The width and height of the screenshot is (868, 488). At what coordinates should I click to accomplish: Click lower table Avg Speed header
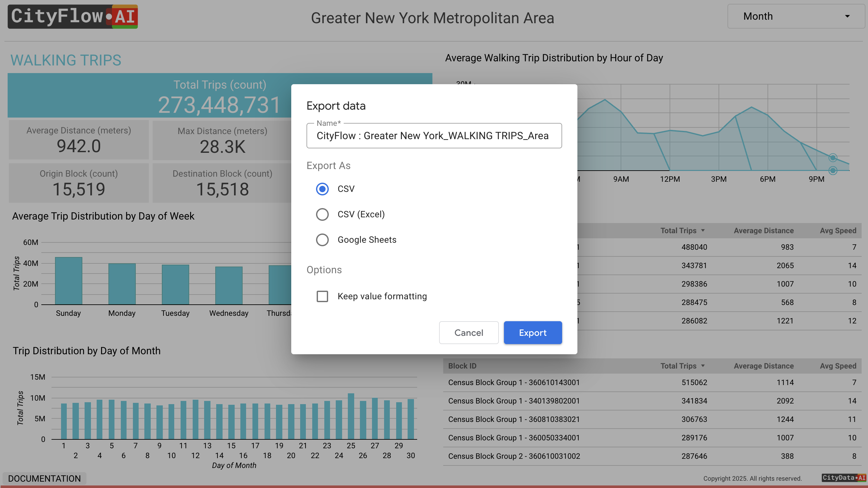click(838, 366)
